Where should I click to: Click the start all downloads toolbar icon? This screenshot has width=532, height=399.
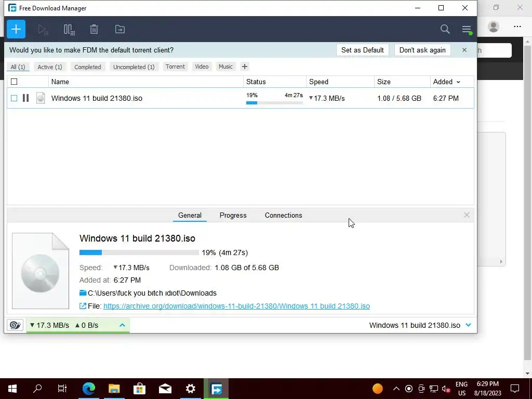[x=43, y=30]
